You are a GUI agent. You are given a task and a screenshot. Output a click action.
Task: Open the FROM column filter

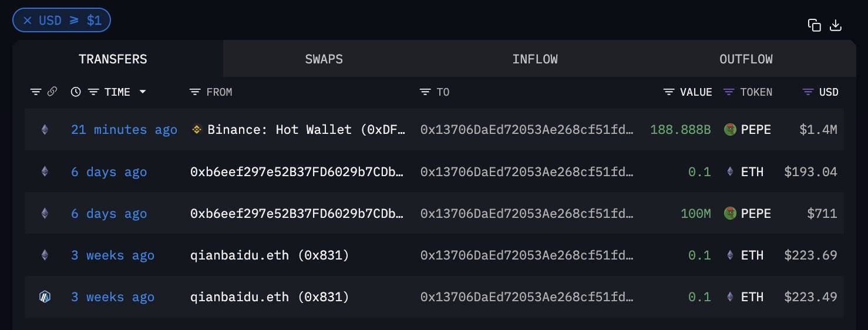pyautogui.click(x=196, y=92)
